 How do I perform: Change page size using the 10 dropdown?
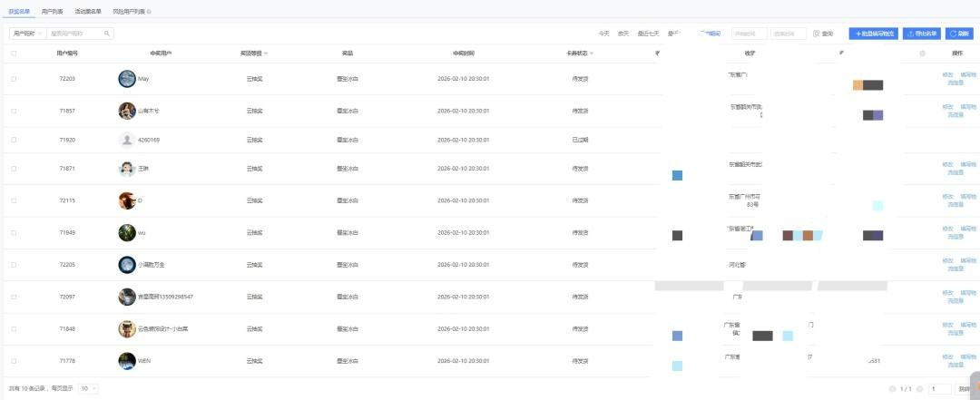coord(88,388)
